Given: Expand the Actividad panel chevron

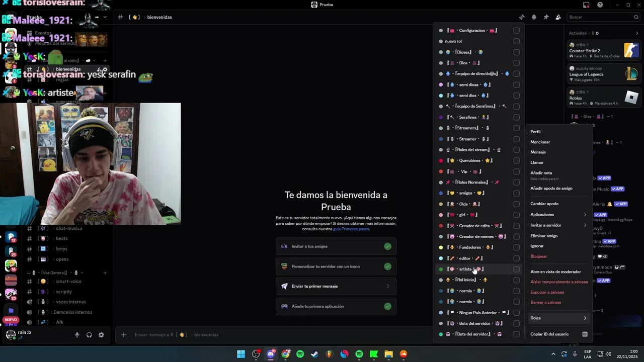Looking at the screenshot, I should pos(637,33).
